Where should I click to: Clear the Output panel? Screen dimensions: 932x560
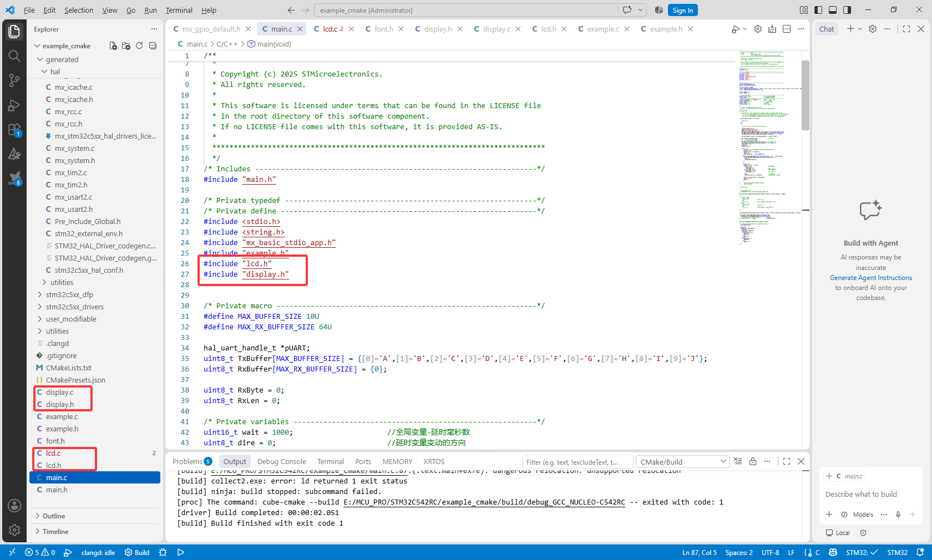click(x=738, y=461)
